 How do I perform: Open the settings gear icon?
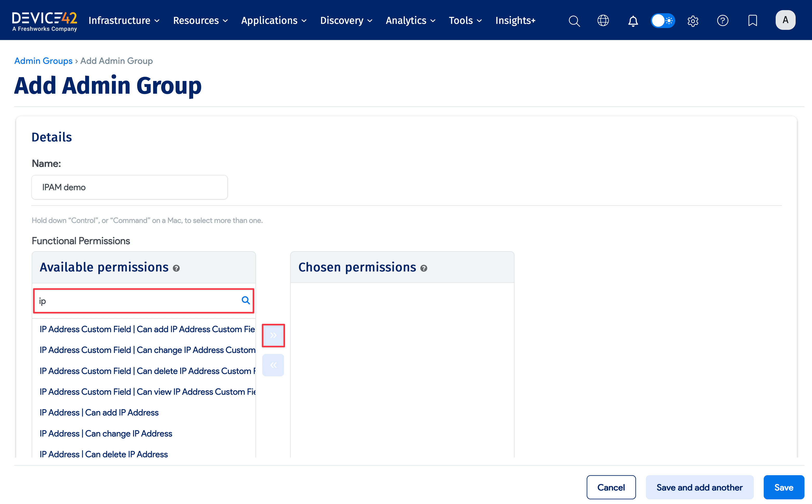coord(693,21)
